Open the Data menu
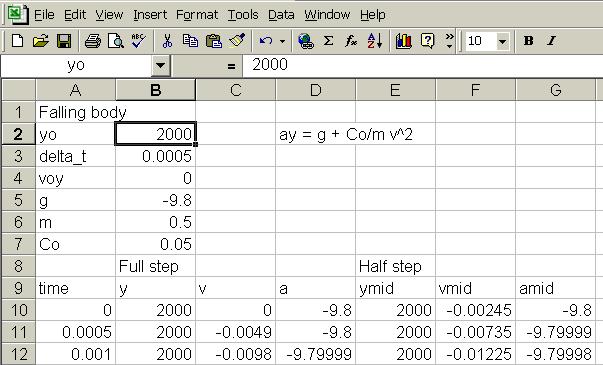 click(x=281, y=15)
